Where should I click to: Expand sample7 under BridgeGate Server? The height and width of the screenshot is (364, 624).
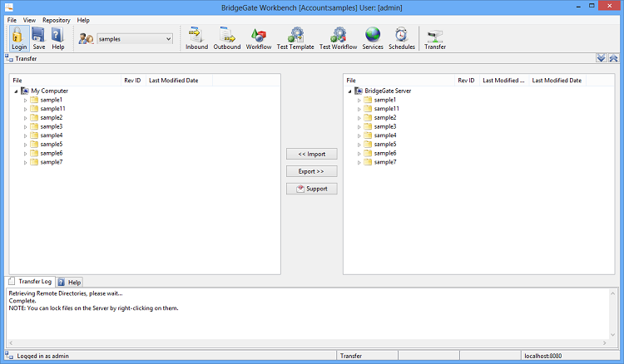click(x=359, y=163)
